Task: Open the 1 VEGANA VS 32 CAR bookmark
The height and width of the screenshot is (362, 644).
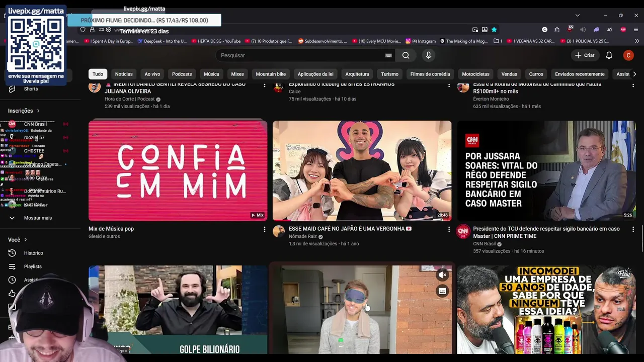Action: [530, 41]
